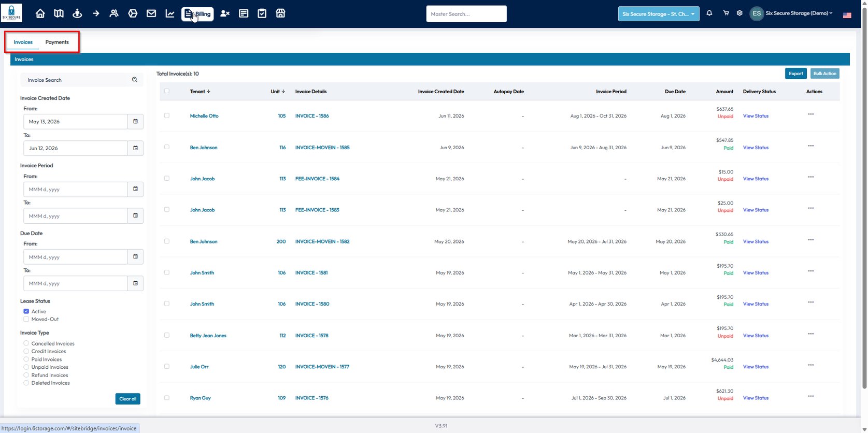Select the Invoices tab
Screen dimensions: 868x433
[23, 42]
